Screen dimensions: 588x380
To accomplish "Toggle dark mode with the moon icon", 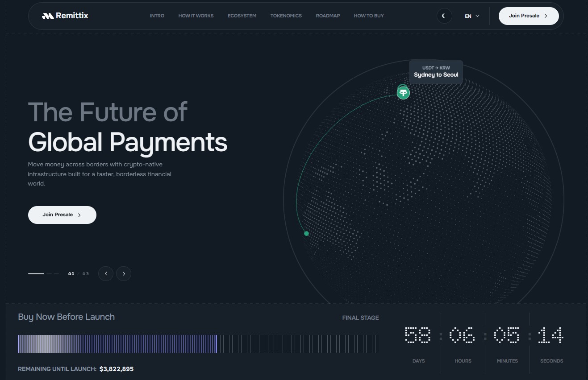I will (444, 16).
